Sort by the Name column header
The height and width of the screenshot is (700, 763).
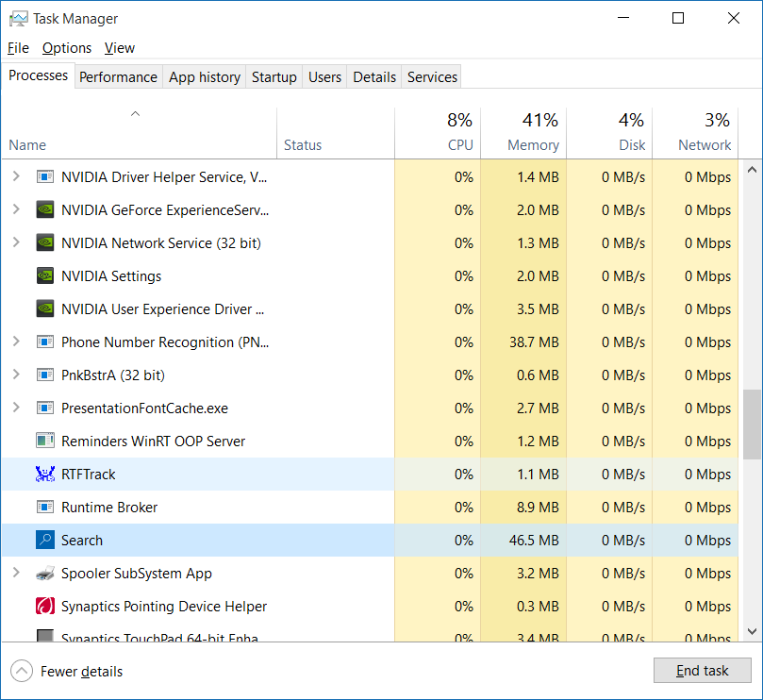click(x=140, y=133)
